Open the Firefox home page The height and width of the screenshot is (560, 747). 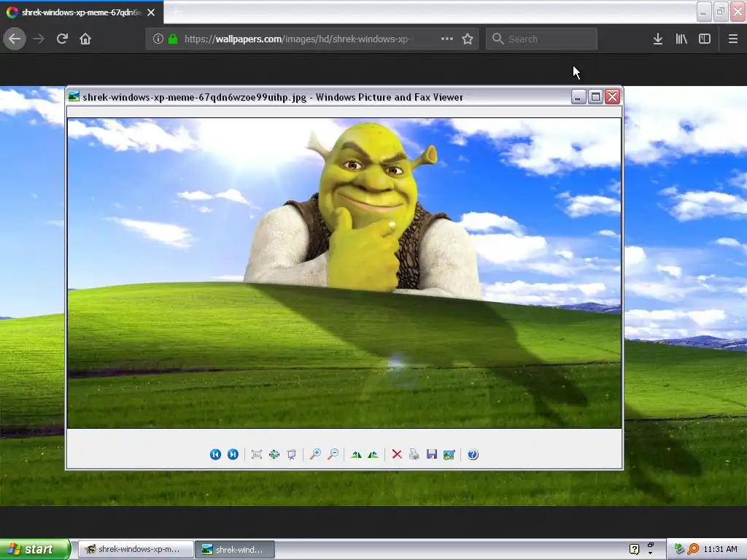[x=85, y=39]
